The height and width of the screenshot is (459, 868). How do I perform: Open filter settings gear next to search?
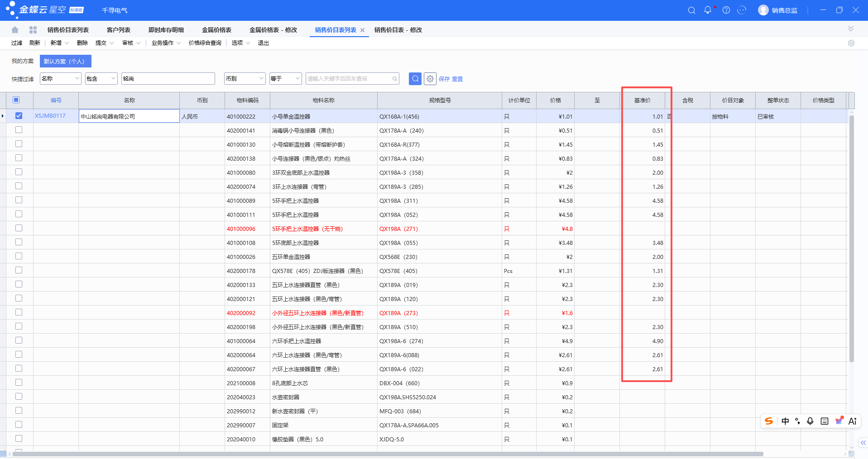point(430,79)
